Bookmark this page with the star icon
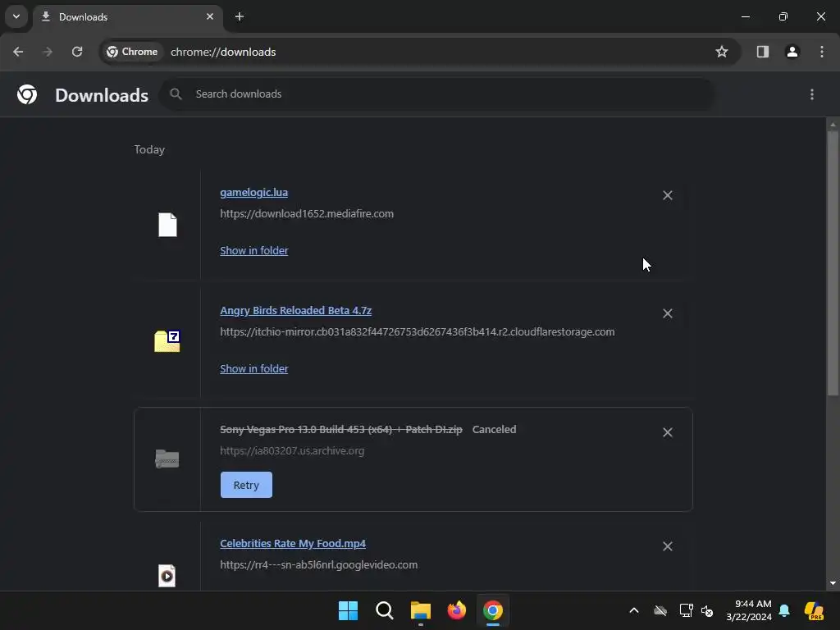 point(722,52)
